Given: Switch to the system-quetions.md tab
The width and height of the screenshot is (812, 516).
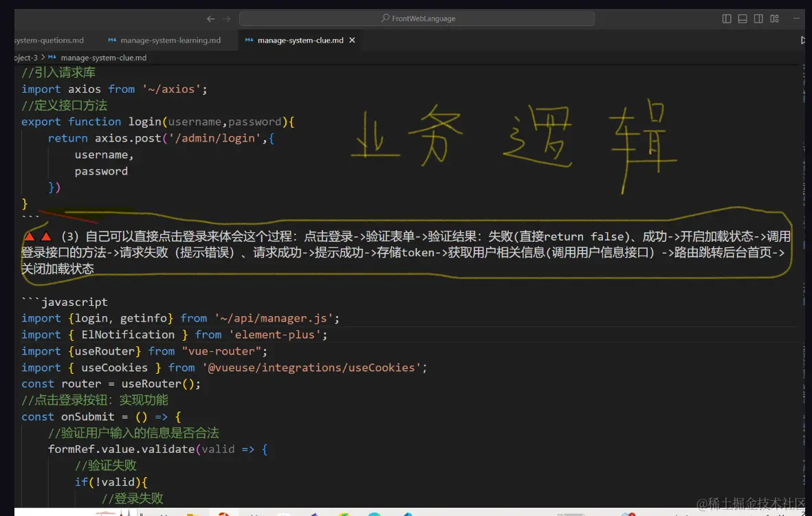Looking at the screenshot, I should click(49, 40).
